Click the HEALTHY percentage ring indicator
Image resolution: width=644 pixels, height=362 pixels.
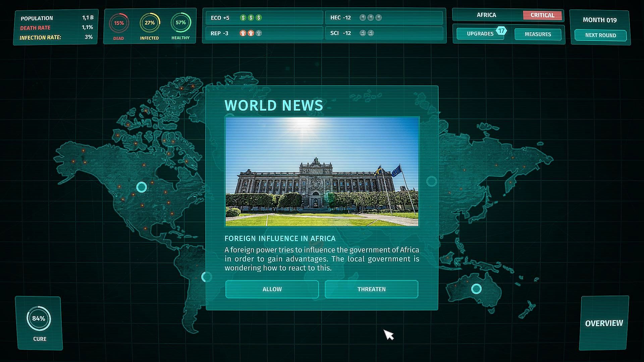click(x=180, y=23)
